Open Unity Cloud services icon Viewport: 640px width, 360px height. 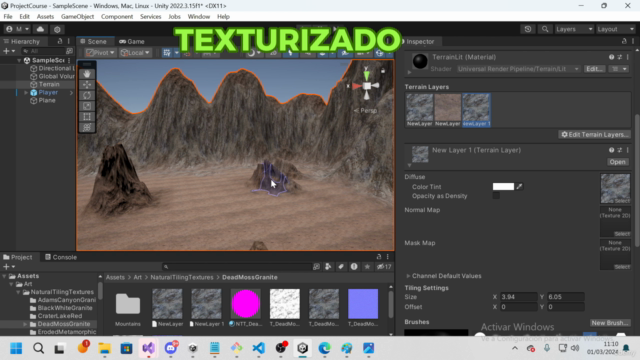coord(40,29)
